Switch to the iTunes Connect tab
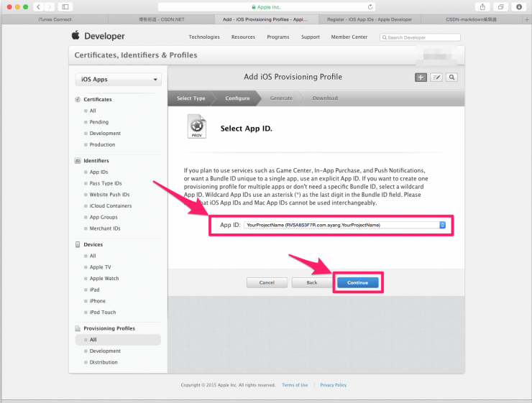This screenshot has width=532, height=403. [x=55, y=19]
